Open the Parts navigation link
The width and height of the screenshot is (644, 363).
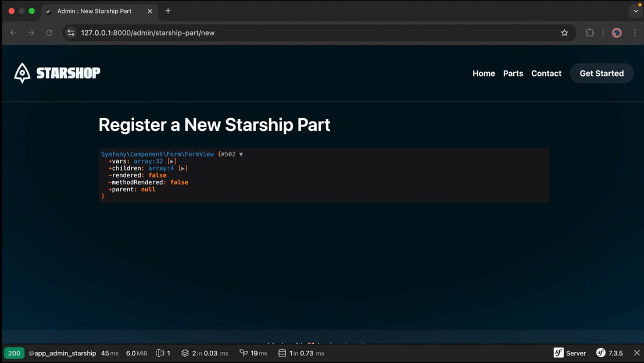tap(513, 73)
